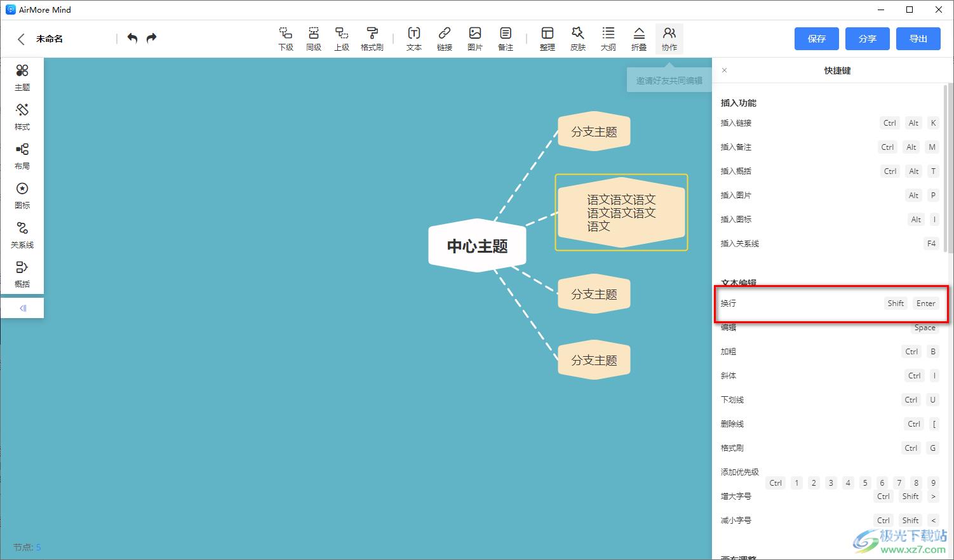Select the bottommost 分支主题 node
The width and height of the screenshot is (954, 560).
(594, 360)
